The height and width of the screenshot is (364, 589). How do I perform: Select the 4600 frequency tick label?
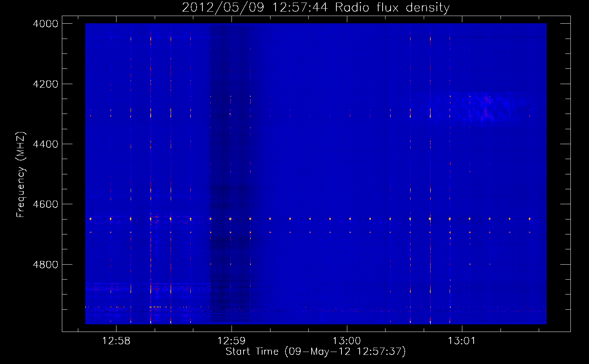coord(46,204)
